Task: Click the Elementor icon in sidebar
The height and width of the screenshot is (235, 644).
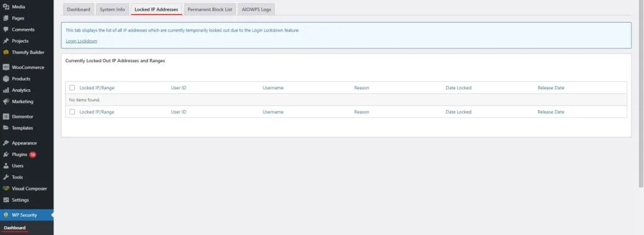Action: (6, 116)
